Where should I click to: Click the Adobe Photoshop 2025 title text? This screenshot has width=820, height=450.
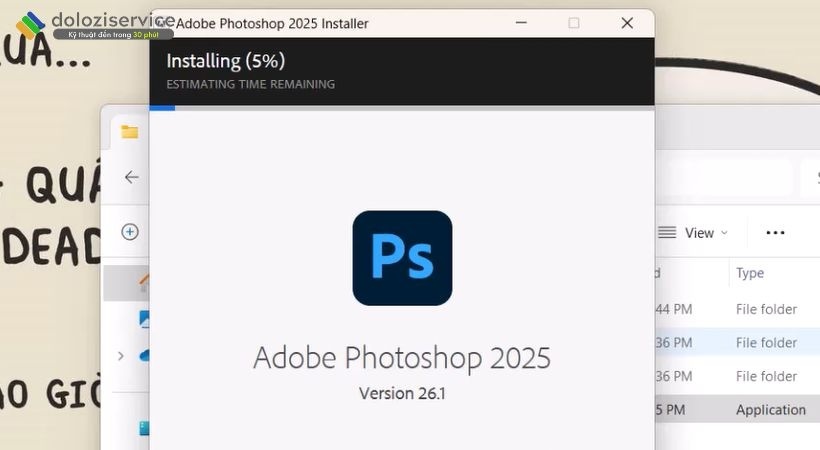click(x=402, y=357)
